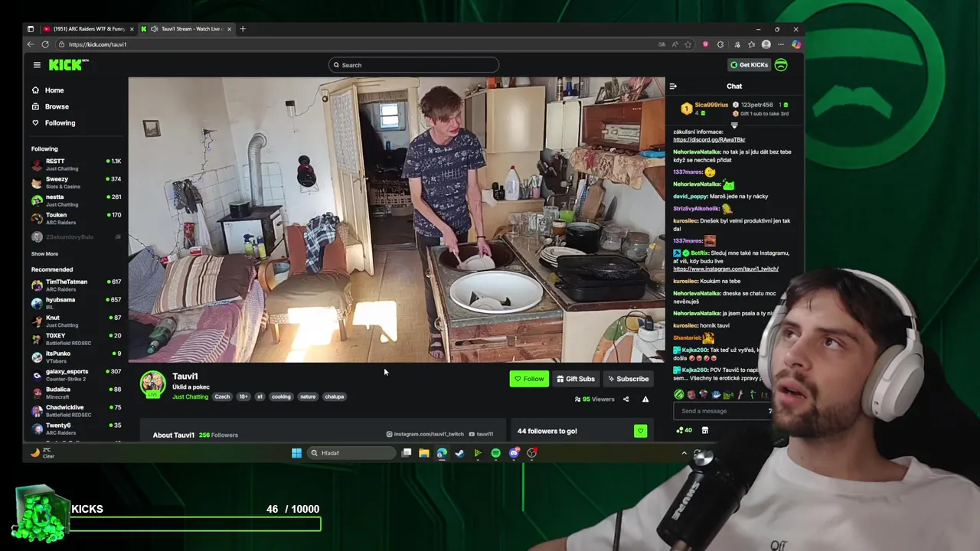This screenshot has width=980, height=551.
Task: Open the Home page in sidebar
Action: tap(47, 90)
